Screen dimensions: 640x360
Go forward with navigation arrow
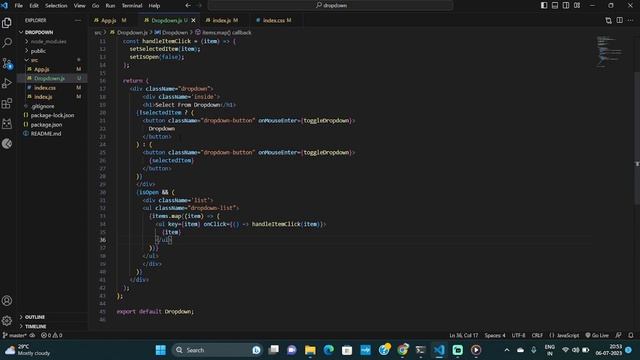[199, 5]
